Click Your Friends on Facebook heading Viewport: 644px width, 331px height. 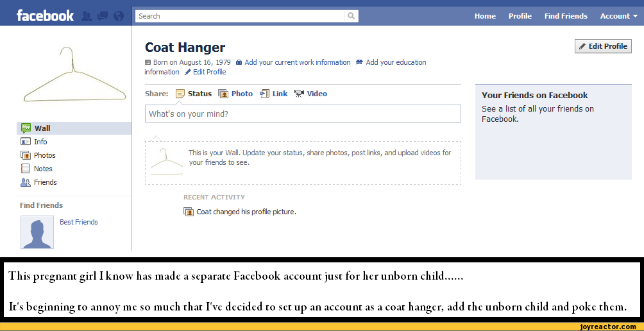point(535,96)
